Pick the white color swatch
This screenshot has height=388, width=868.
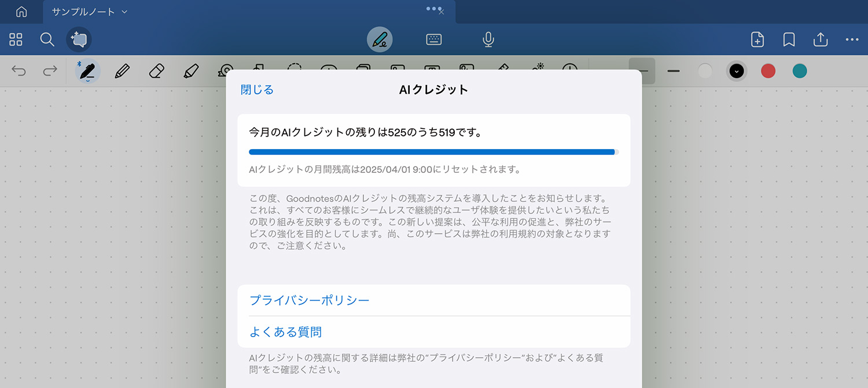pyautogui.click(x=705, y=71)
